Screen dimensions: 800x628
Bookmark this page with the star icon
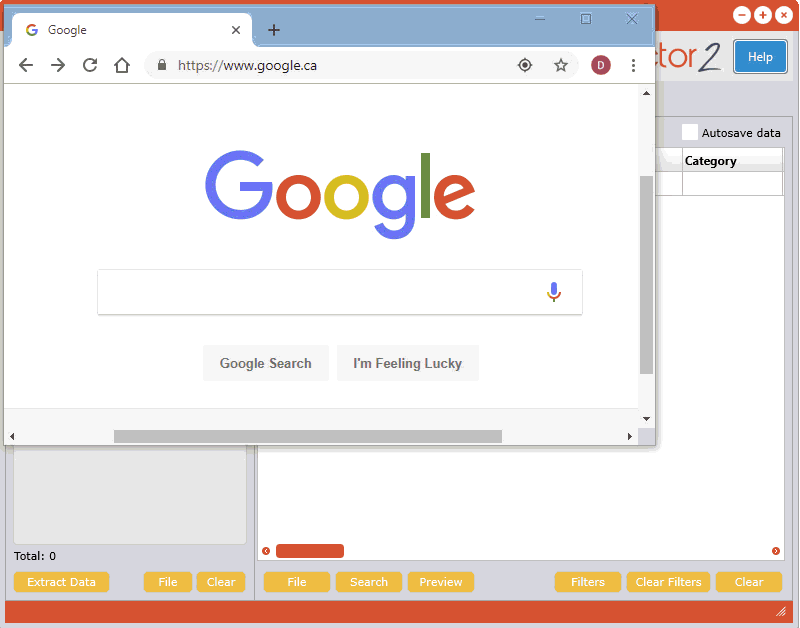[x=561, y=65]
